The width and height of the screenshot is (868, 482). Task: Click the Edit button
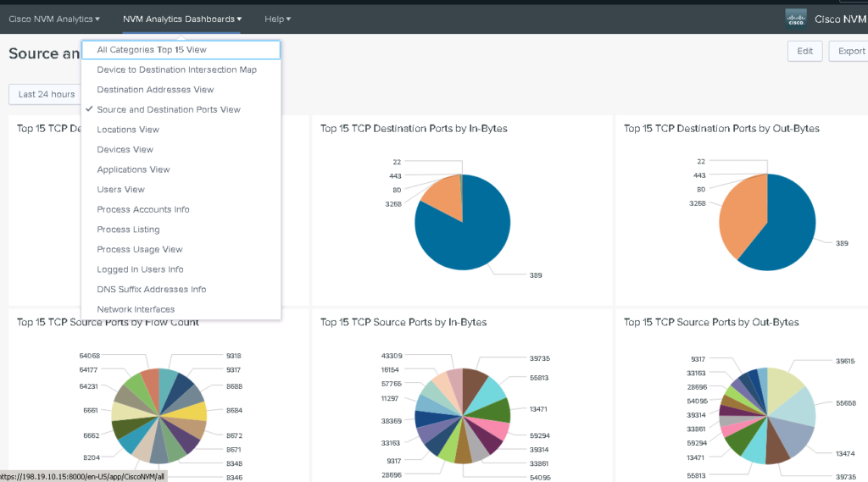(804, 51)
